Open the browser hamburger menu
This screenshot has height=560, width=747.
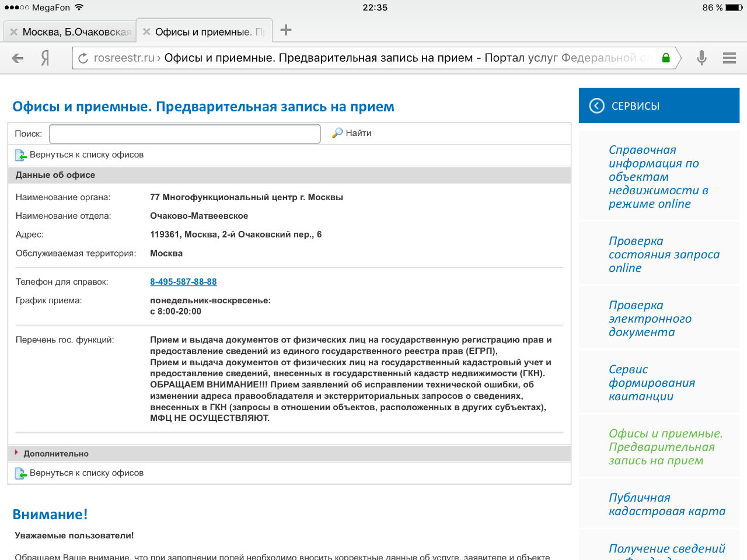pos(729,58)
